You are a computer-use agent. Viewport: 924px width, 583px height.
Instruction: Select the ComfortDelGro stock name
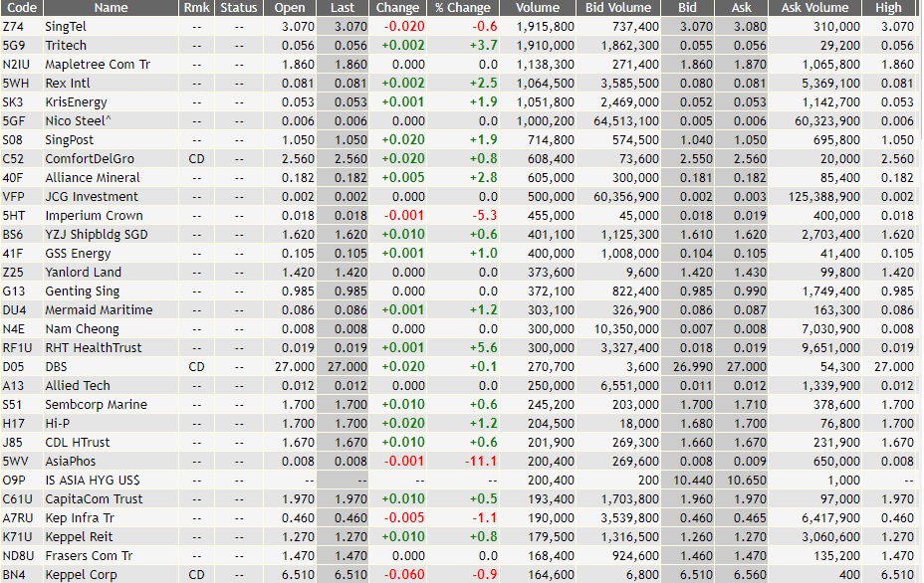pyautogui.click(x=90, y=158)
